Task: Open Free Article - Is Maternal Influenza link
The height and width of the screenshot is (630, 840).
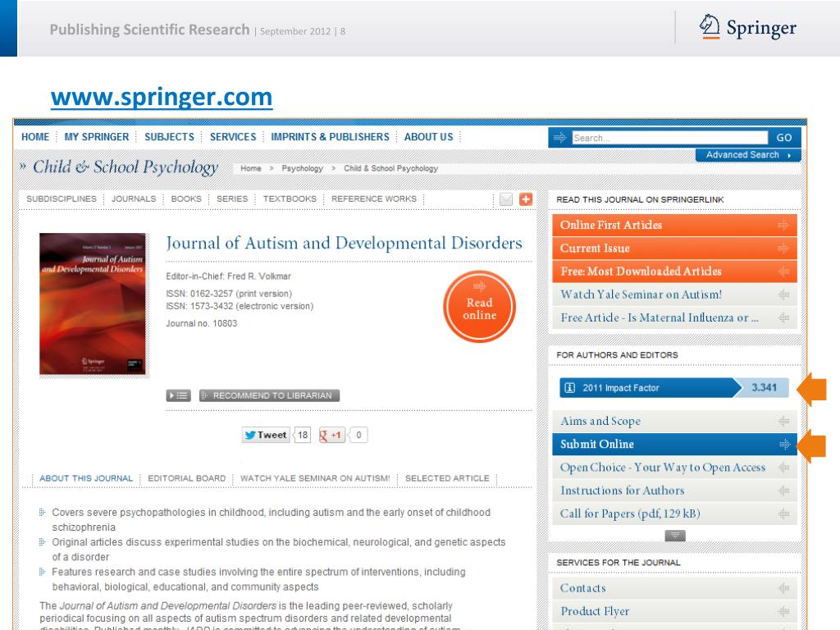Action: tap(674, 317)
